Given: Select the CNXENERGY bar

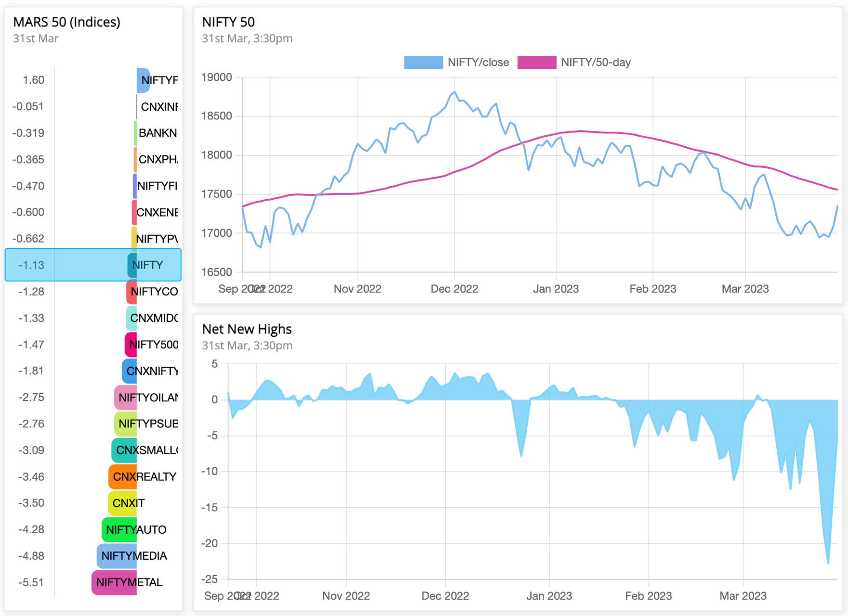Looking at the screenshot, I should [x=134, y=212].
